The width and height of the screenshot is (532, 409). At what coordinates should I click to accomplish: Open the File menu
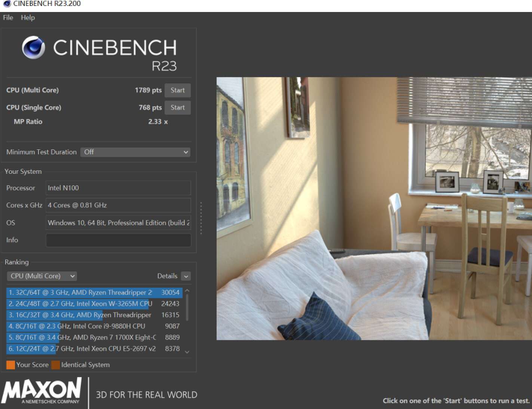coord(8,18)
